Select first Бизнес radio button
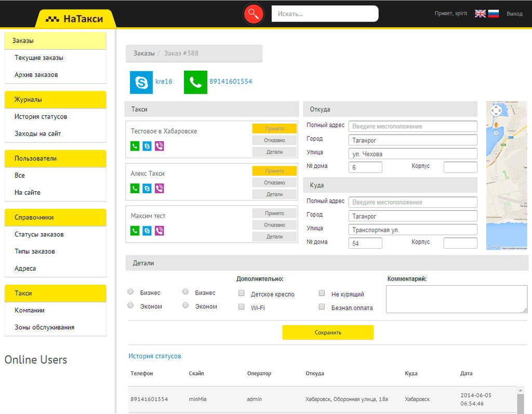This screenshot has height=414, width=532. tap(130, 292)
